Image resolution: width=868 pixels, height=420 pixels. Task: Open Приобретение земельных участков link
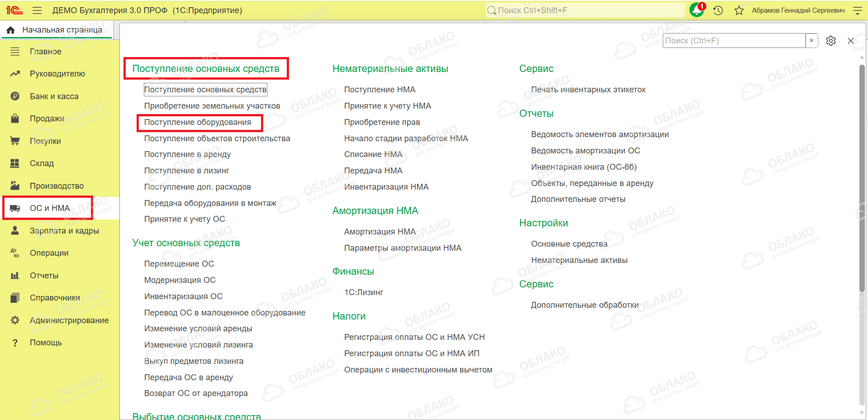click(212, 106)
